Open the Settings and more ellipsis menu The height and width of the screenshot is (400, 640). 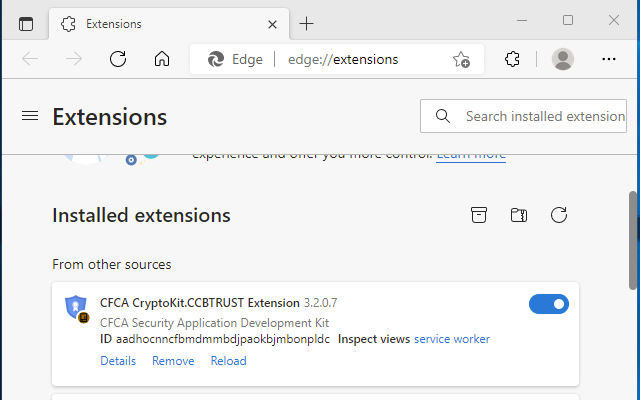pos(609,59)
